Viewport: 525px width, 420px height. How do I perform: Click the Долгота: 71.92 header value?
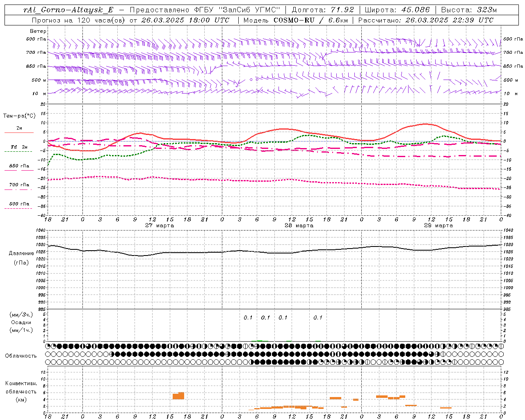click(x=322, y=10)
